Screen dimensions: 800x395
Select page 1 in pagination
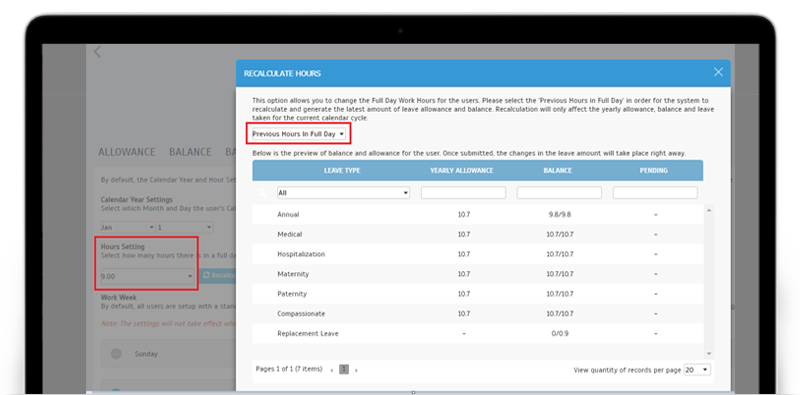pos(344,369)
